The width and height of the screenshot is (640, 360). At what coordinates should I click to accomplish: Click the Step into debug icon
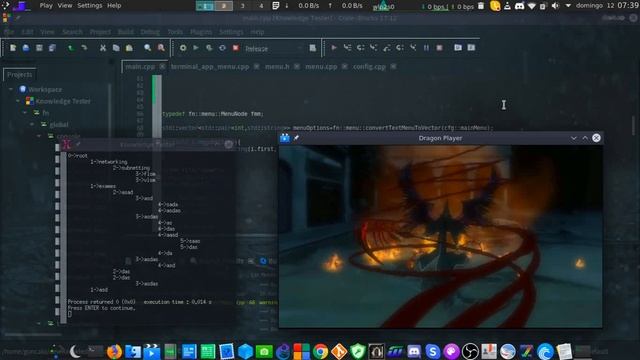pyautogui.click(x=373, y=48)
